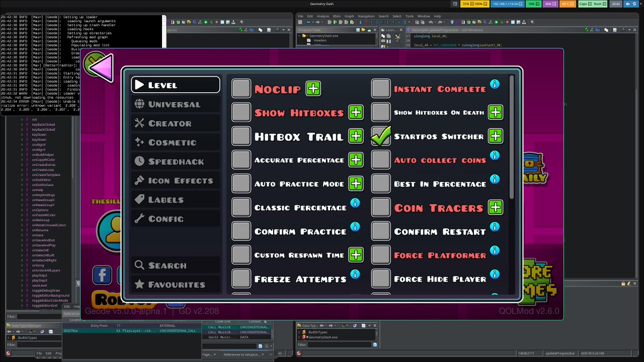Show info for Confirm Restart
This screenshot has height=362, width=644.
494,226
